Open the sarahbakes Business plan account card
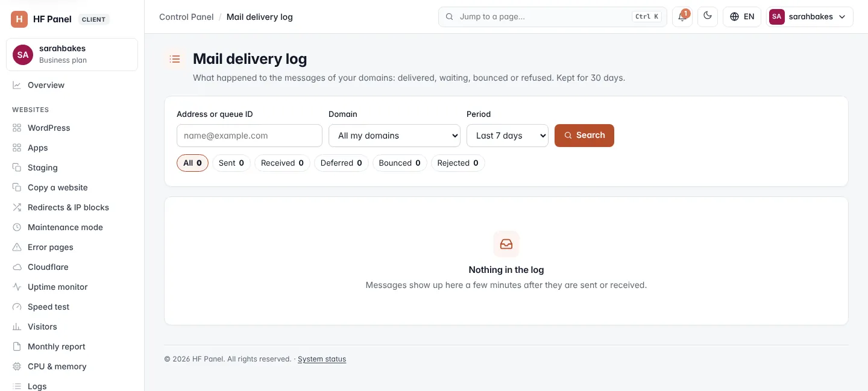 (x=72, y=54)
